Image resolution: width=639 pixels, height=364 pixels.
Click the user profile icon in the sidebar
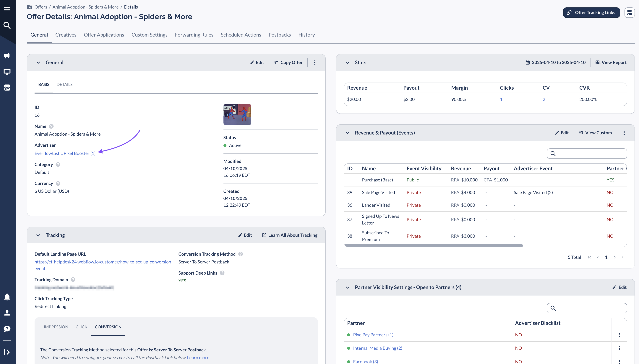click(x=7, y=313)
